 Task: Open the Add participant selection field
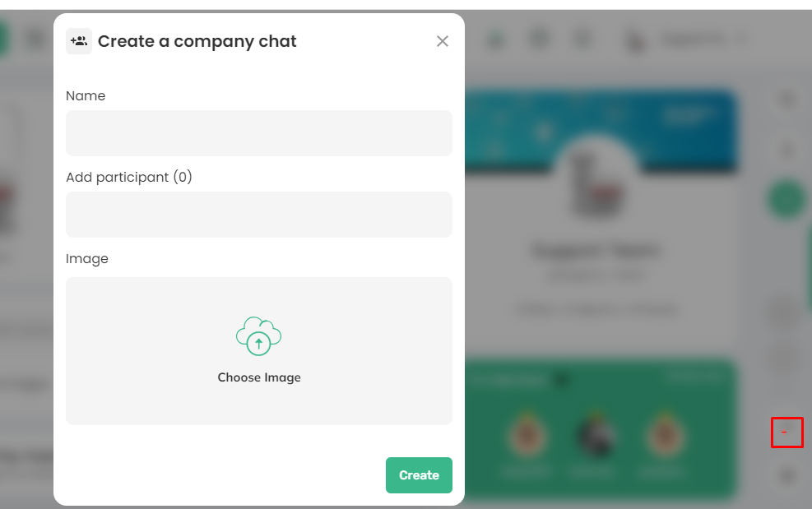pyautogui.click(x=259, y=215)
